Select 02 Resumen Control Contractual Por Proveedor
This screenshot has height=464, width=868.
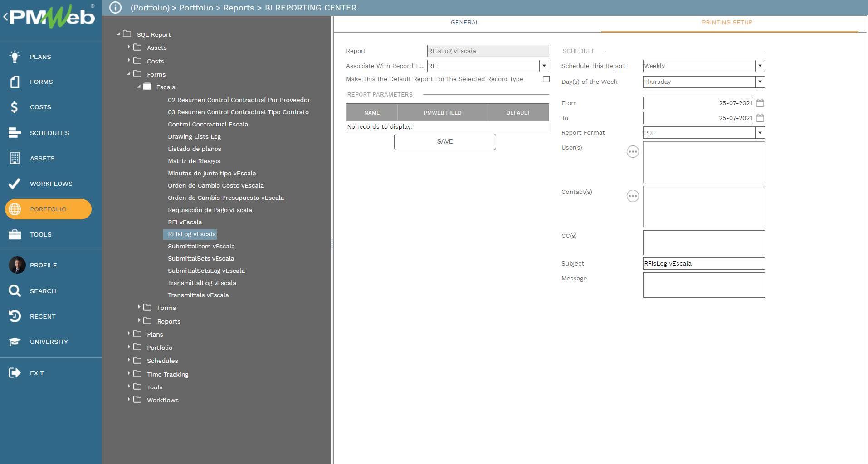click(x=239, y=100)
